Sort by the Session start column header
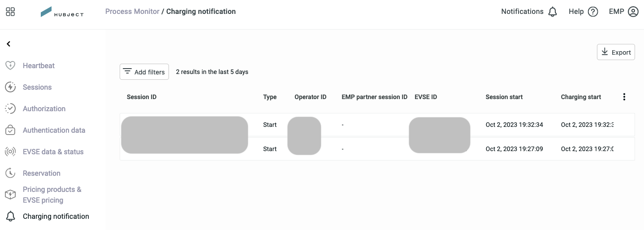Screen dimensions: 644x230 504,97
